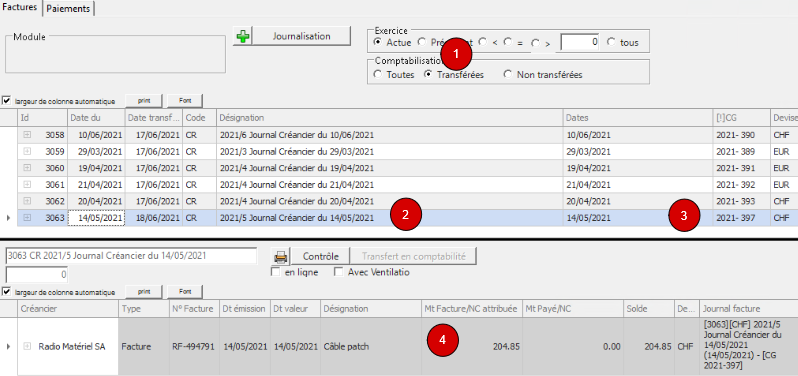Click the Journalisation button
The width and height of the screenshot is (798, 376).
[302, 37]
